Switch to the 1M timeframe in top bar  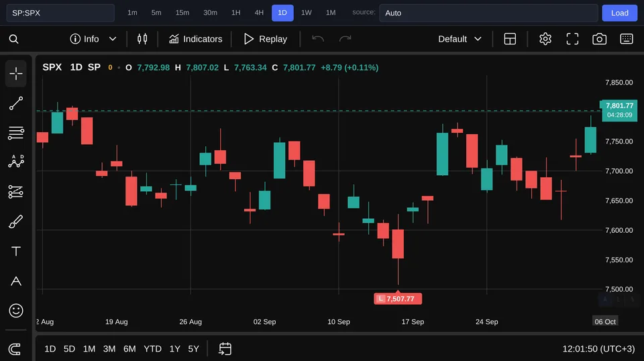coord(331,13)
